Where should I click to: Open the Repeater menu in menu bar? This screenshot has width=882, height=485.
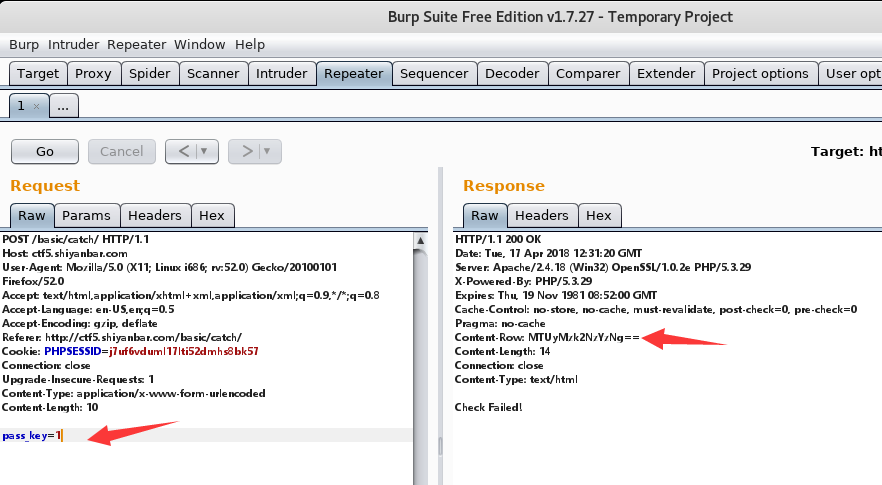tap(137, 44)
